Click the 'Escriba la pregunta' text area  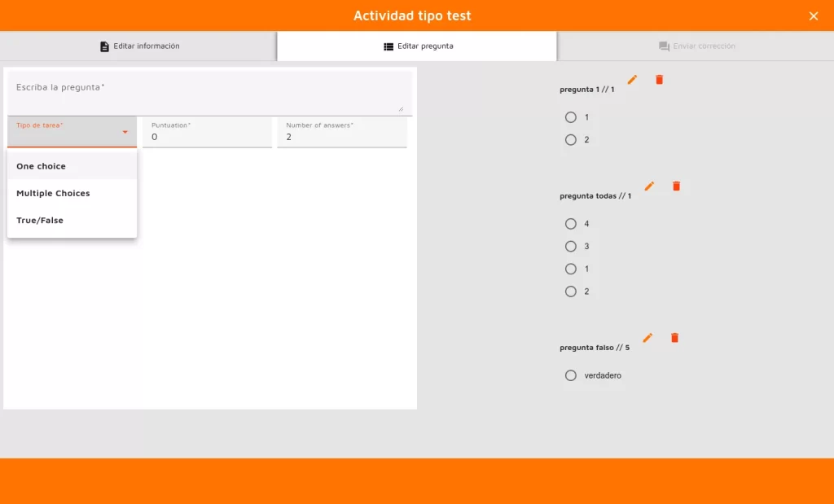208,94
